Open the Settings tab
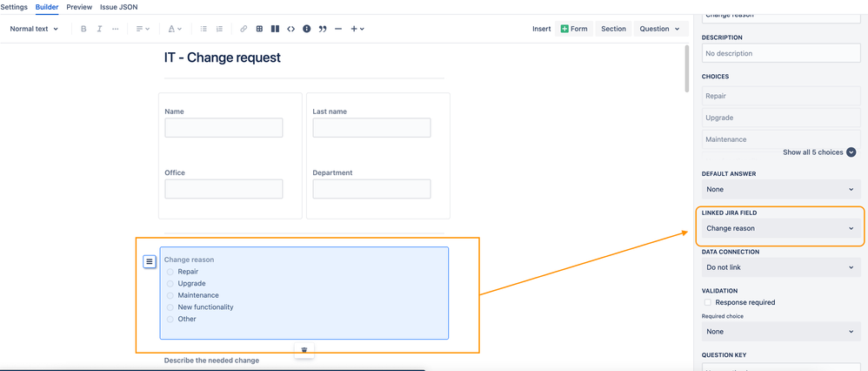The image size is (868, 371). pyautogui.click(x=14, y=7)
